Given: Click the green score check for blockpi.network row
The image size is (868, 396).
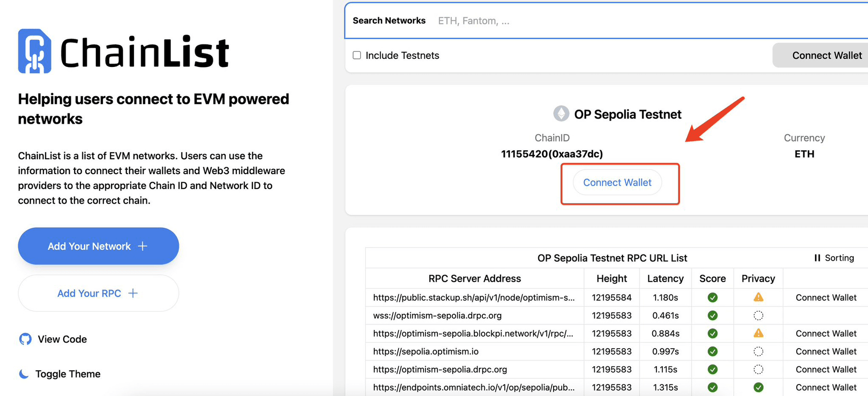Looking at the screenshot, I should [x=712, y=333].
